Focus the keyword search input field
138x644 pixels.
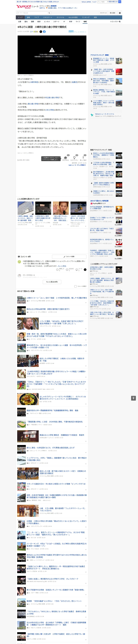point(32,13)
